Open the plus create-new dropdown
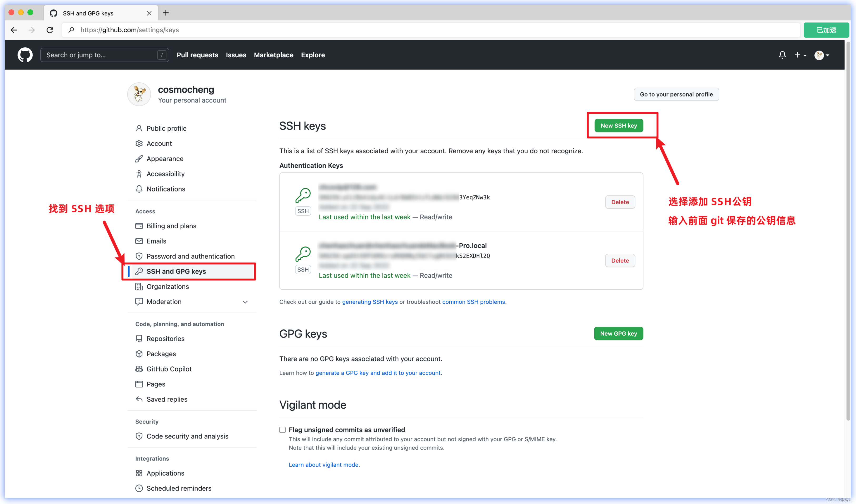This screenshot has height=504, width=856. 800,55
